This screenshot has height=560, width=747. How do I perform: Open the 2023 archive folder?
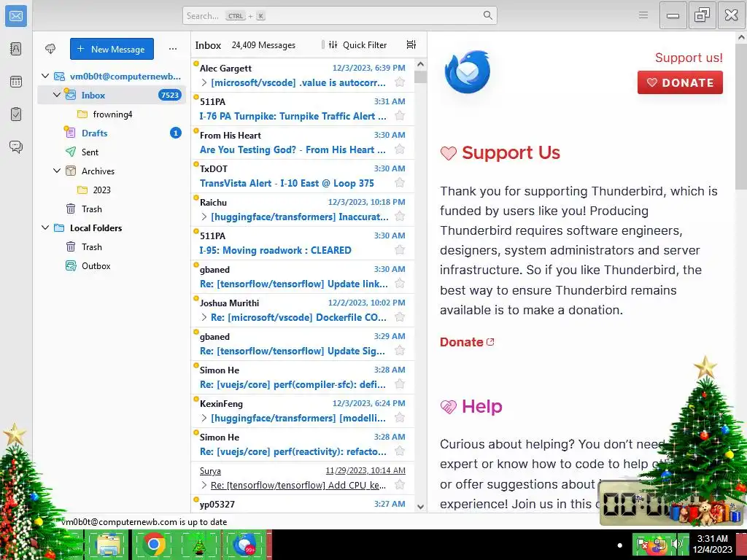click(x=112, y=190)
